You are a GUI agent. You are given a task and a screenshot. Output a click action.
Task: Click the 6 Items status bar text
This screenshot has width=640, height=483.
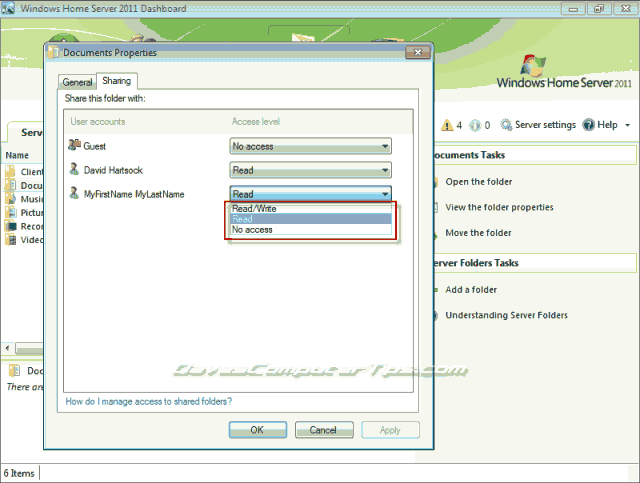(19, 473)
